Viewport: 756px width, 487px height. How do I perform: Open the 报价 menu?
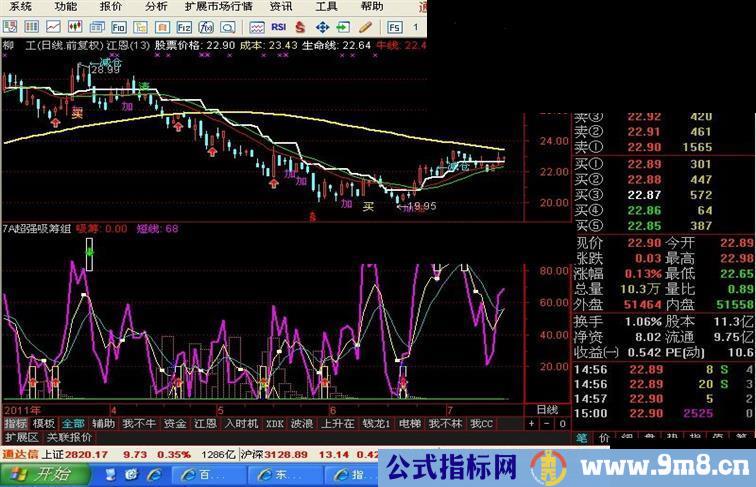pos(111,6)
